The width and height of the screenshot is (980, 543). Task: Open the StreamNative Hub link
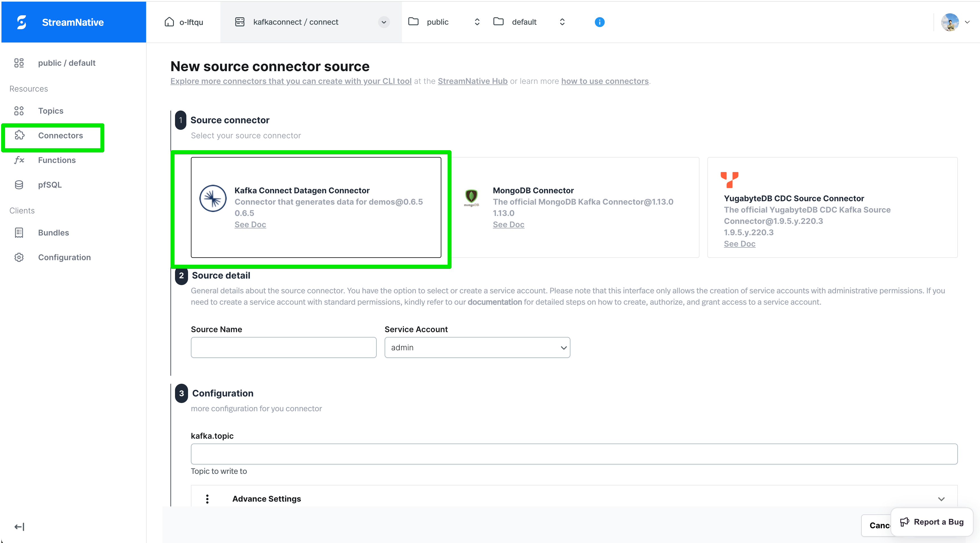click(473, 81)
